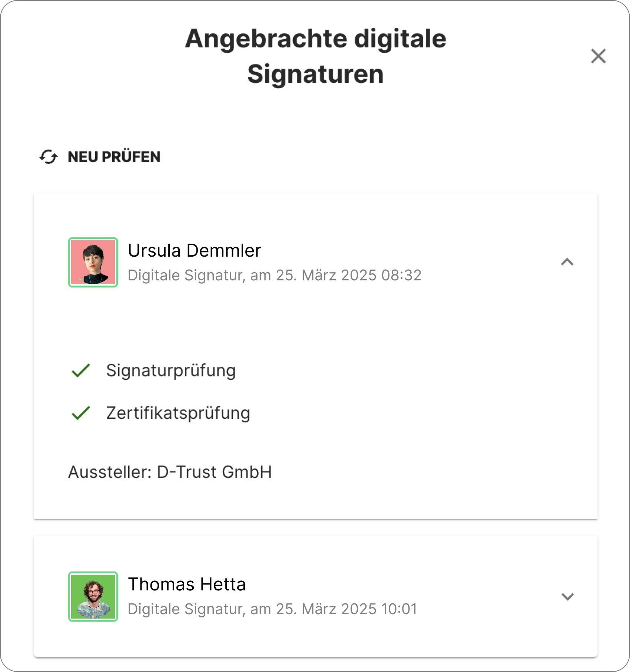
Task: Click Ursula Demmler's profile photo
Action: [93, 262]
